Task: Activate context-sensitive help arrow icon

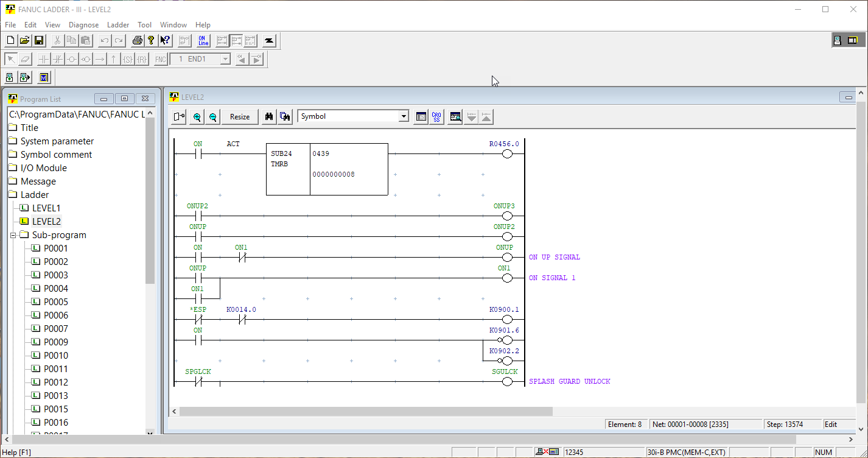Action: pyautogui.click(x=164, y=40)
